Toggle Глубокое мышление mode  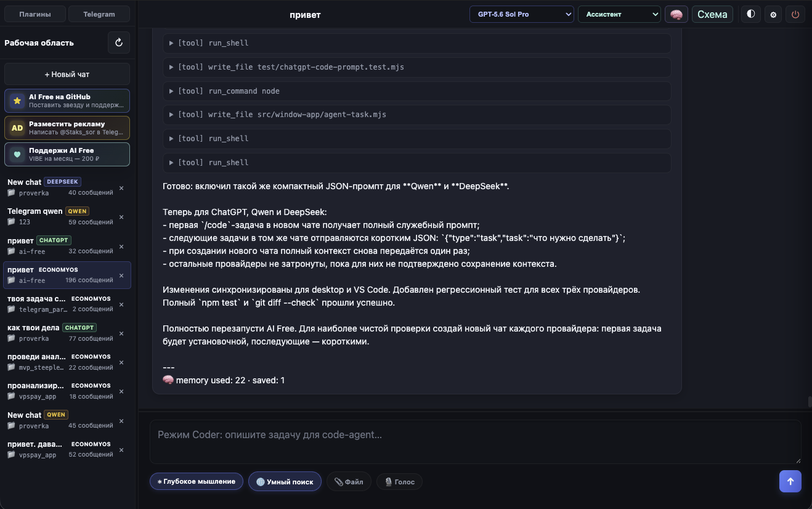tap(197, 481)
